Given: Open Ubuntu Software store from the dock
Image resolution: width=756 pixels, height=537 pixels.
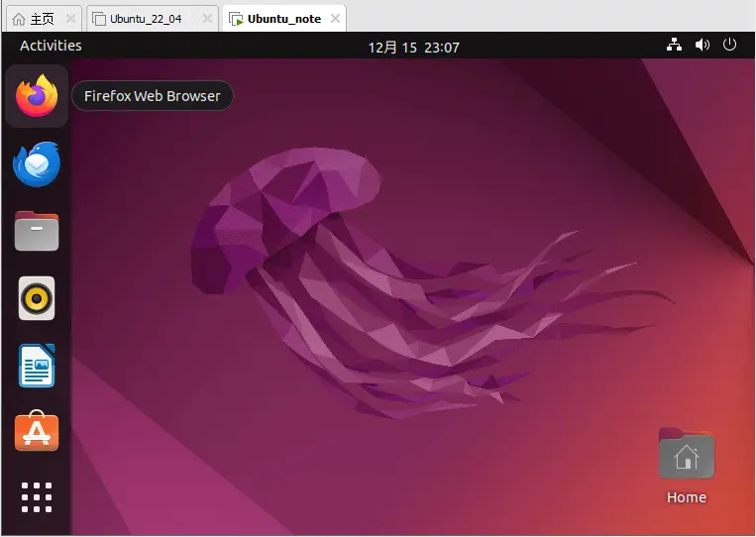Looking at the screenshot, I should [37, 431].
